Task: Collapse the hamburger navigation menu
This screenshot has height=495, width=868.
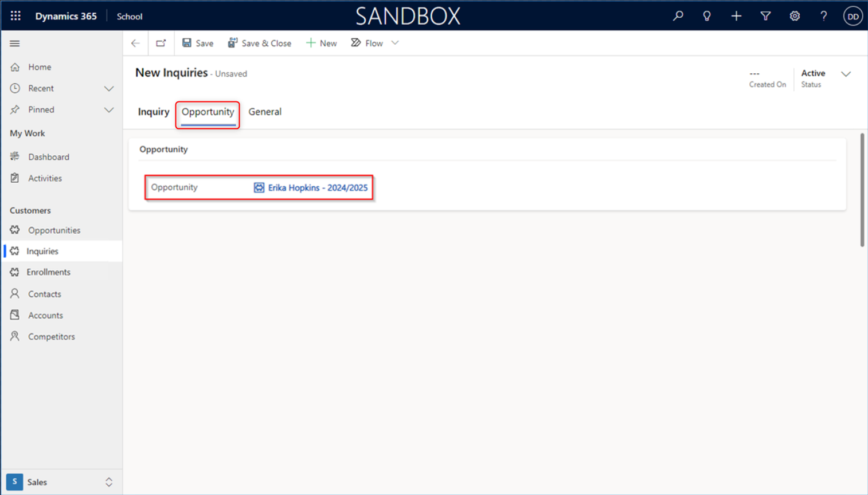Action: (15, 44)
